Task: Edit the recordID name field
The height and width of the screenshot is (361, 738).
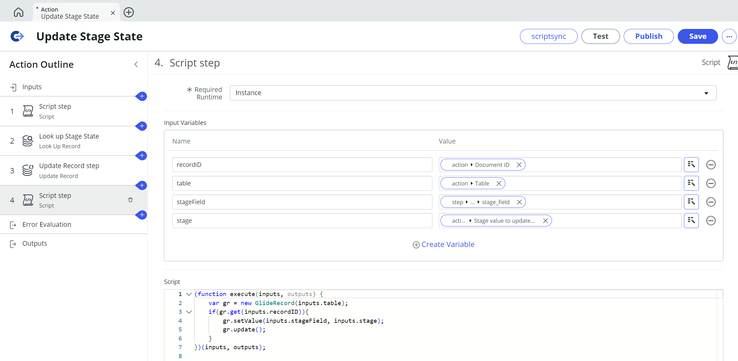Action: click(302, 165)
